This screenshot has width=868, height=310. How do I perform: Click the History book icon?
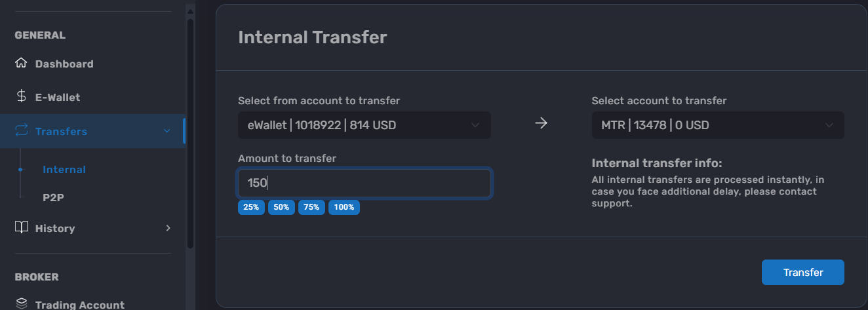tap(22, 227)
